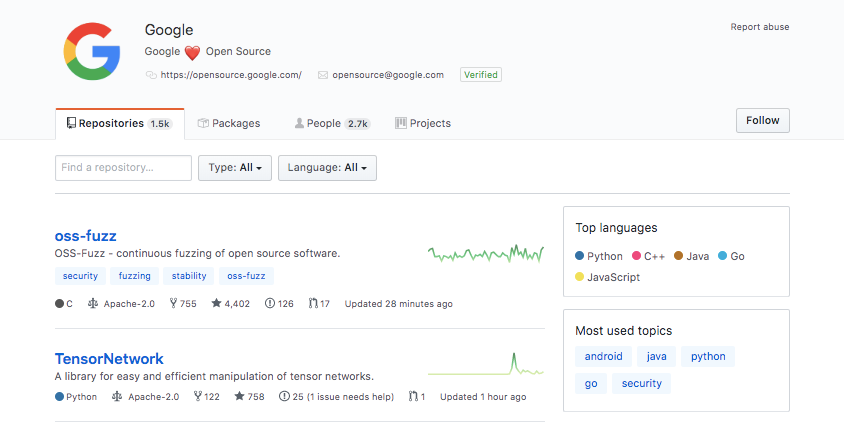
Task: Click the TensorNetwork activity sparkline graph
Action: point(486,364)
